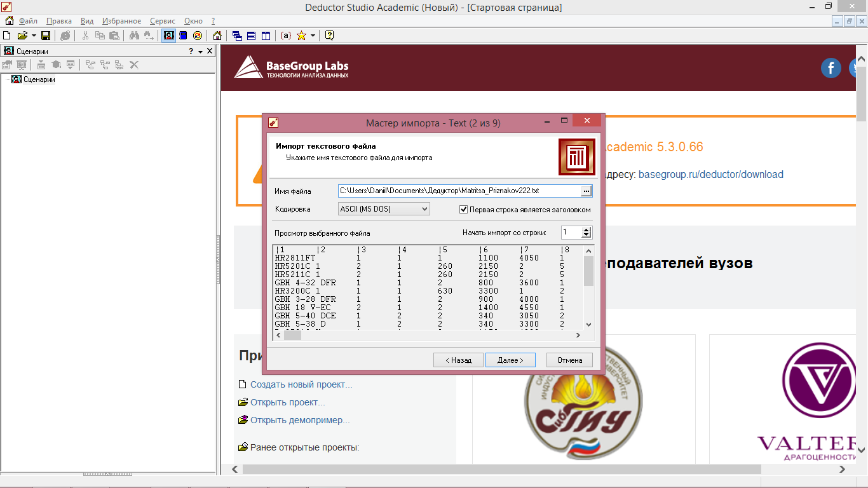This screenshot has width=868, height=488.
Task: Click the Отмена button
Action: 569,360
